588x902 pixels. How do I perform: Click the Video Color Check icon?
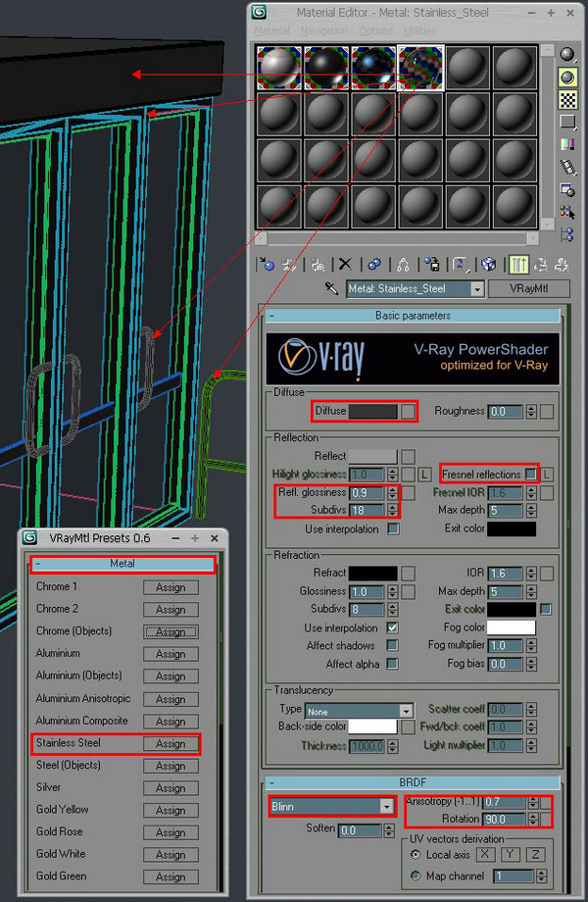click(x=567, y=144)
